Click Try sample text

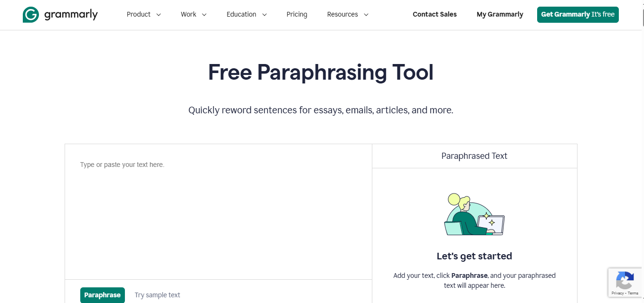157,295
